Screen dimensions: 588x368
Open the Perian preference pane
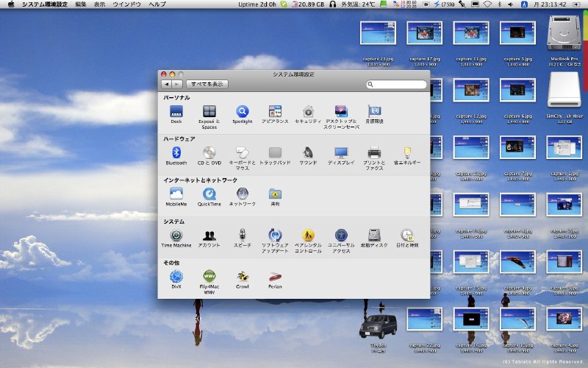pos(275,277)
